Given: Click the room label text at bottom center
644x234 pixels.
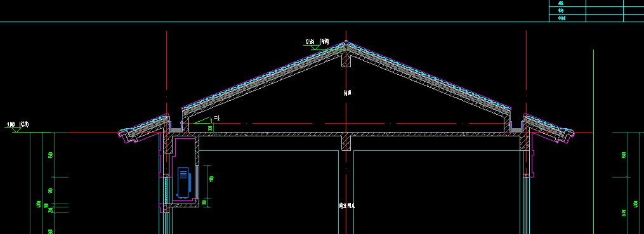Looking at the screenshot, I should coord(346,205).
